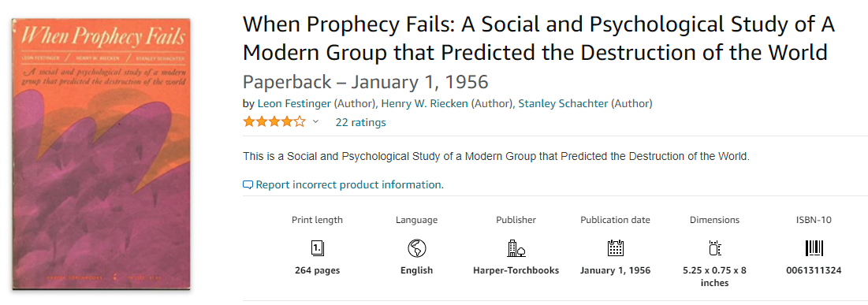Image resolution: width=868 pixels, height=305 pixels.
Task: Click the 264 pages detail text
Action: tap(317, 270)
